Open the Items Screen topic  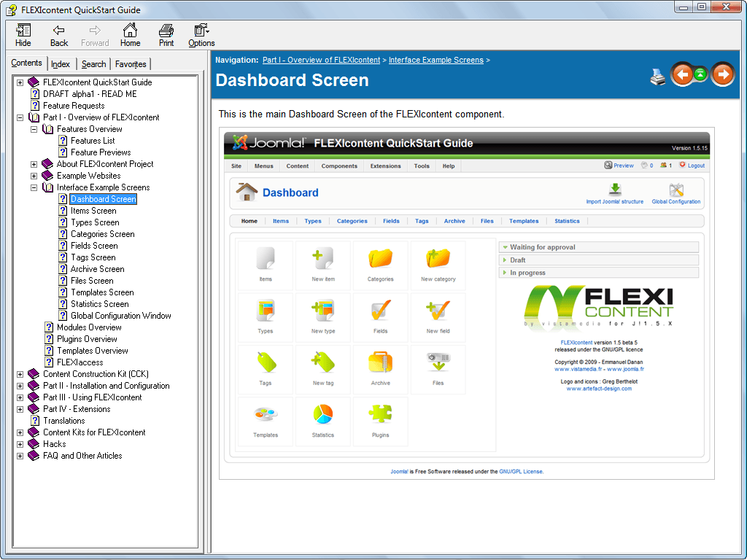tap(93, 211)
